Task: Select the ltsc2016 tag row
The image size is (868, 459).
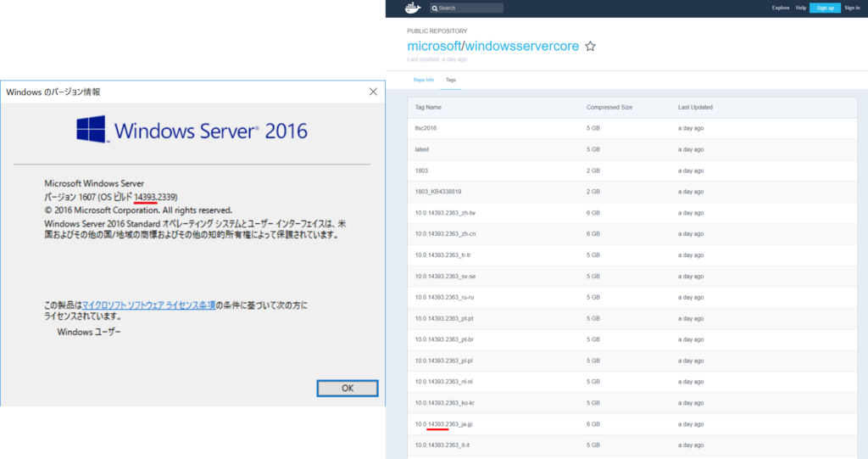Action: click(632, 128)
